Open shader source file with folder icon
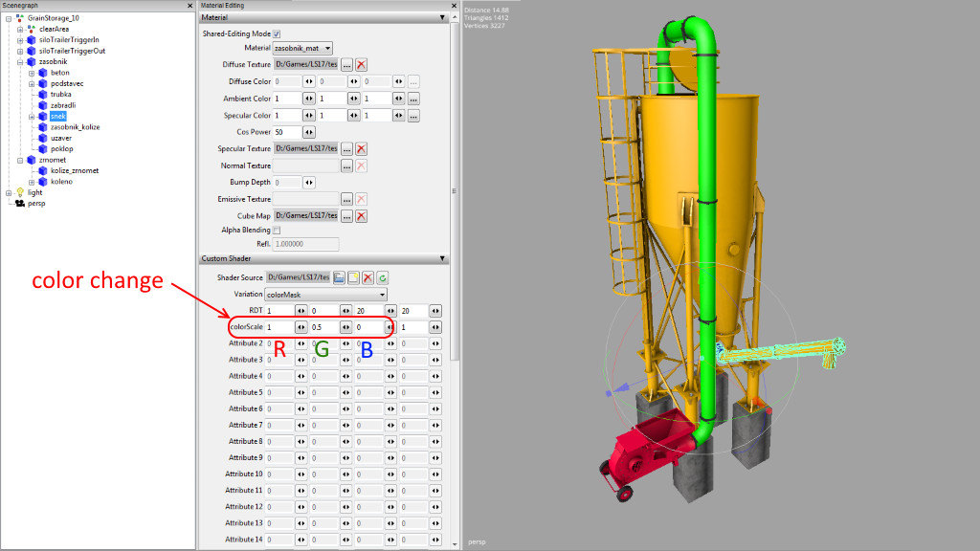 pyautogui.click(x=339, y=277)
